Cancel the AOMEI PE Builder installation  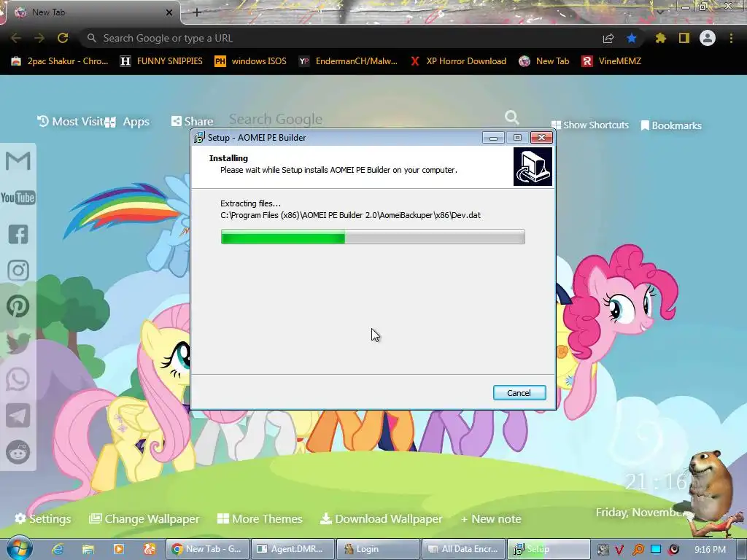[519, 393]
